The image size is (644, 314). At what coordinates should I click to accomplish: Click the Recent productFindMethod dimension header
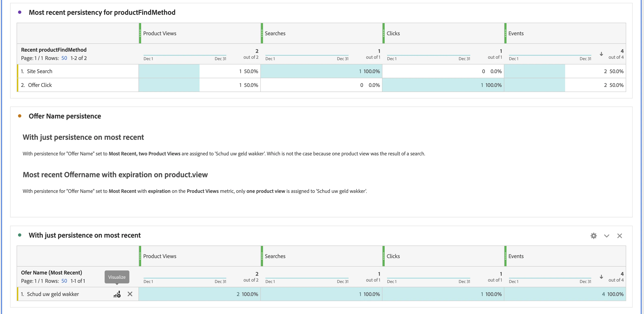[54, 50]
